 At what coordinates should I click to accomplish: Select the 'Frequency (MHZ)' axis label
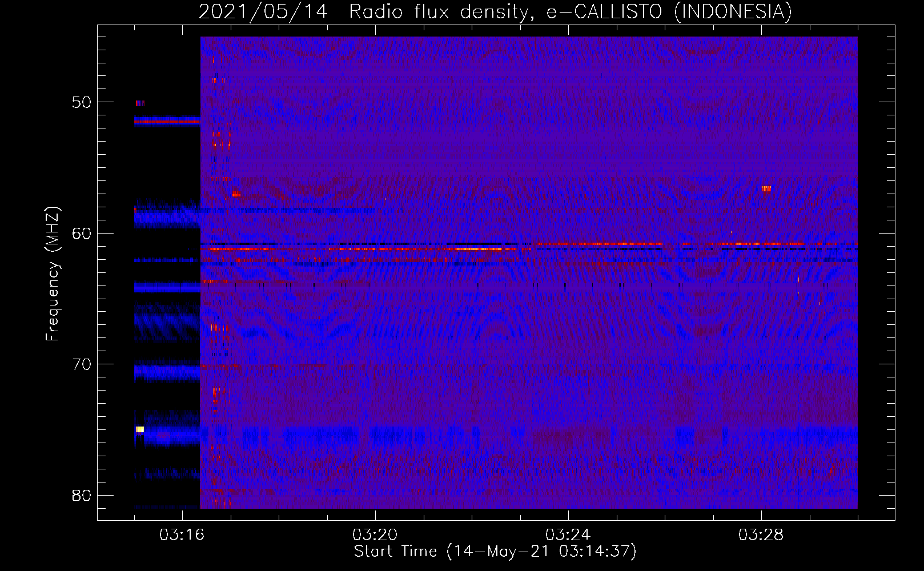53,274
